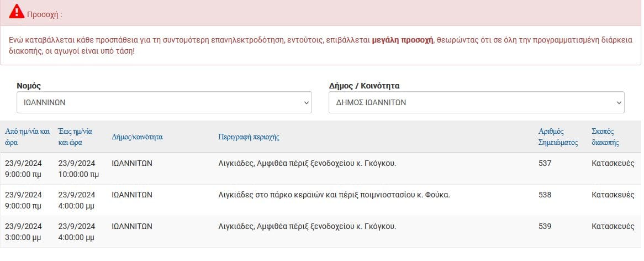Open the Νομός dropdown showing ΙΩΑΝΝΙΝΩΝ
The width and height of the screenshot is (644, 261).
[x=164, y=102]
